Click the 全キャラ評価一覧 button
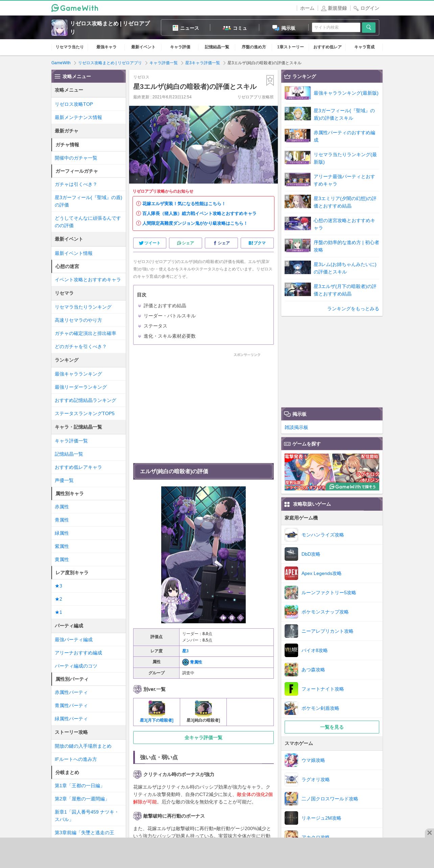The image size is (434, 868). pyautogui.click(x=203, y=738)
